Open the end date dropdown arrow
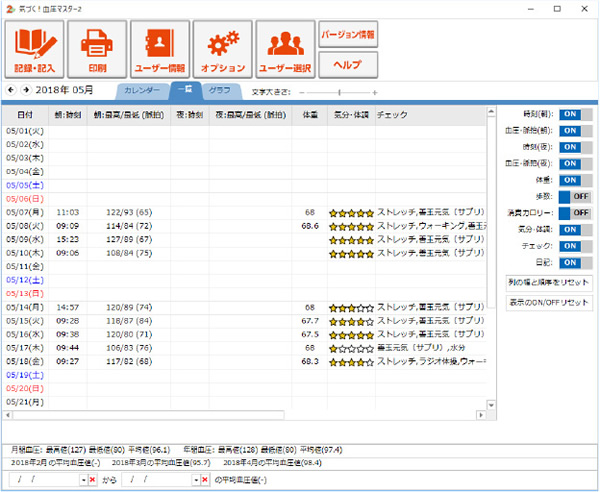 tap(196, 480)
